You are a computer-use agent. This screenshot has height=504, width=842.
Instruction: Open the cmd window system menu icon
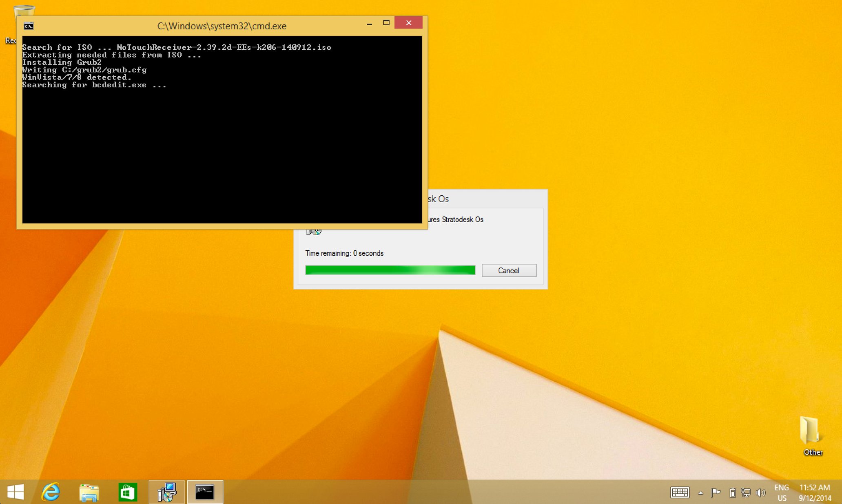(x=29, y=26)
